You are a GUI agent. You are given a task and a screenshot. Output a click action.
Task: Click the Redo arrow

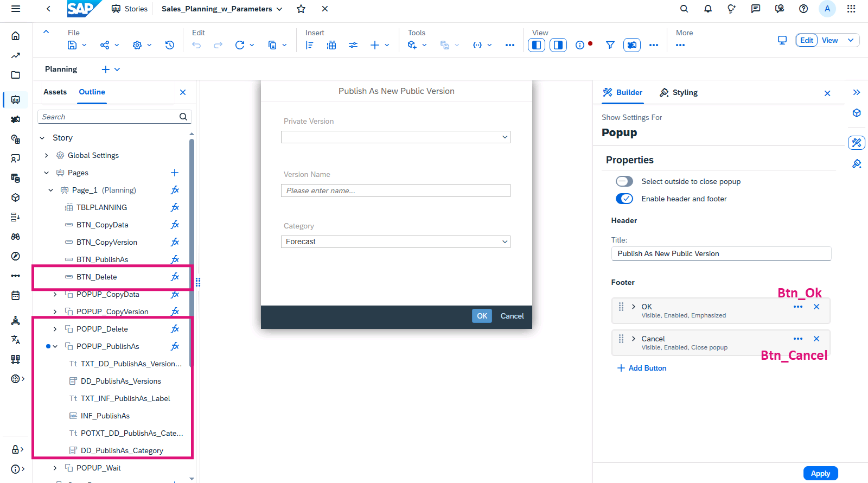pos(218,45)
